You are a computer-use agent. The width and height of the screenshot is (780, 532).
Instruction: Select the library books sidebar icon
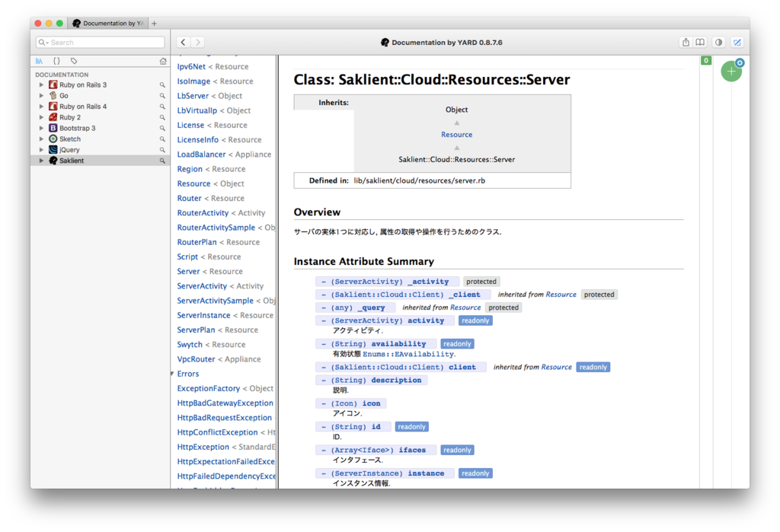[40, 61]
